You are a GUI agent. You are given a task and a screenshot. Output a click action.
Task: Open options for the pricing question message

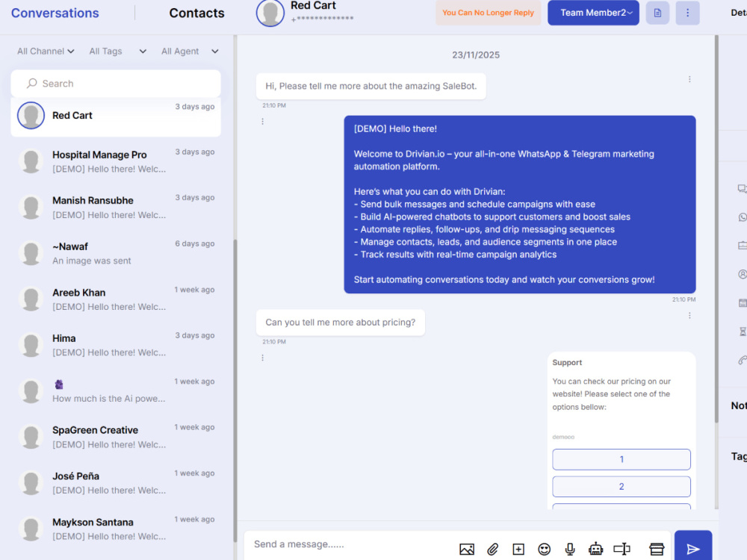click(689, 315)
